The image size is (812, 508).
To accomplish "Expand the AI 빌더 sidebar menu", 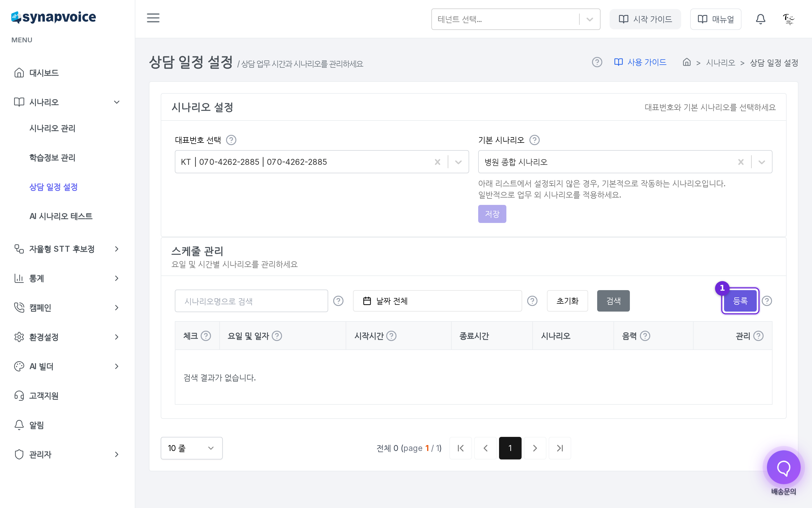I will pos(67,366).
